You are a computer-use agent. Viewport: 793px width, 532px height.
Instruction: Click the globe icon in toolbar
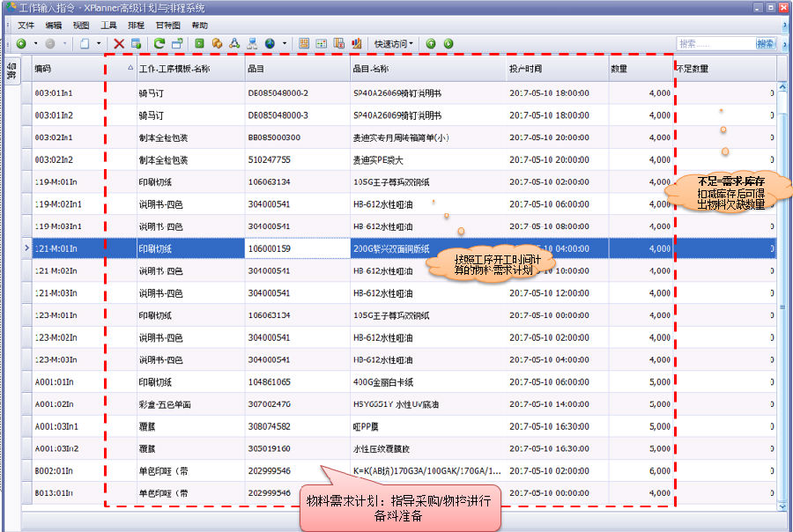coord(270,43)
